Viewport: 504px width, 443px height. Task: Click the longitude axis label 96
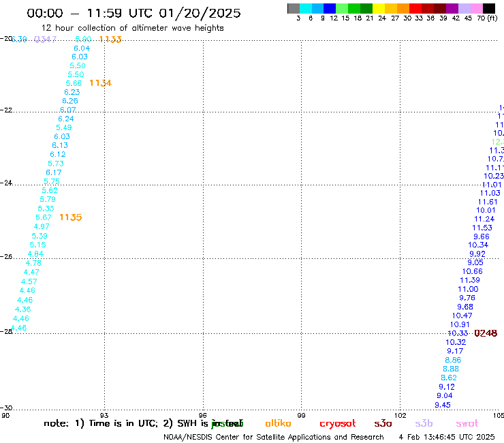click(x=203, y=415)
